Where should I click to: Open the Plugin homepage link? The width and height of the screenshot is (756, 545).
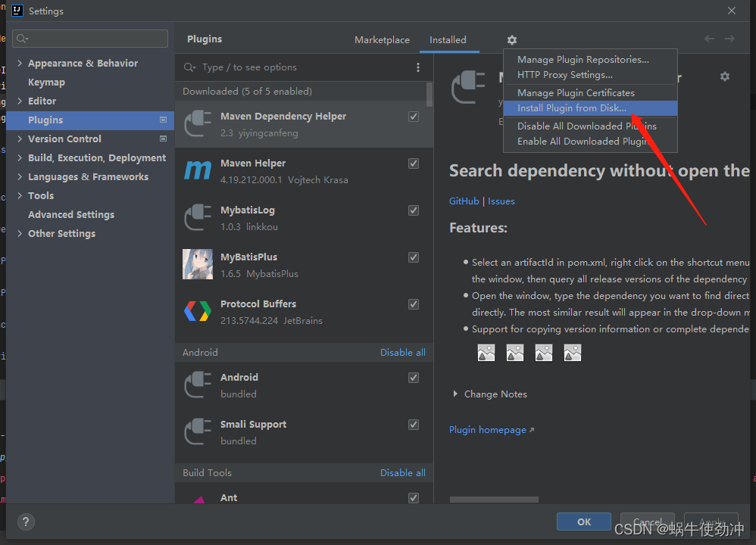coord(492,430)
